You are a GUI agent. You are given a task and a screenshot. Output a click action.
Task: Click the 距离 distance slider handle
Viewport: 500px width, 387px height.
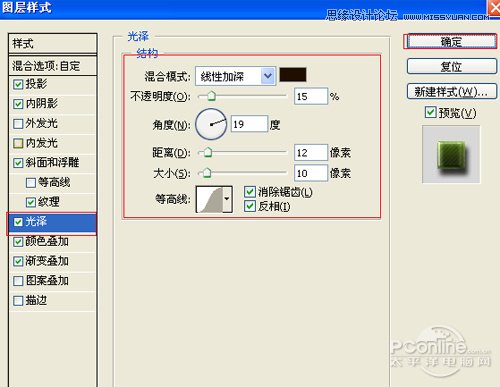tap(208, 153)
